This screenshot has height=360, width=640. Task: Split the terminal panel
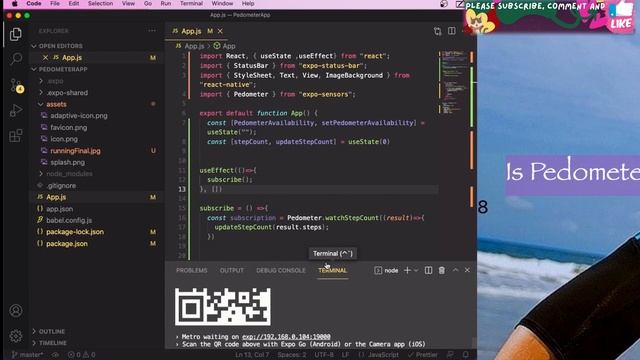pos(428,270)
